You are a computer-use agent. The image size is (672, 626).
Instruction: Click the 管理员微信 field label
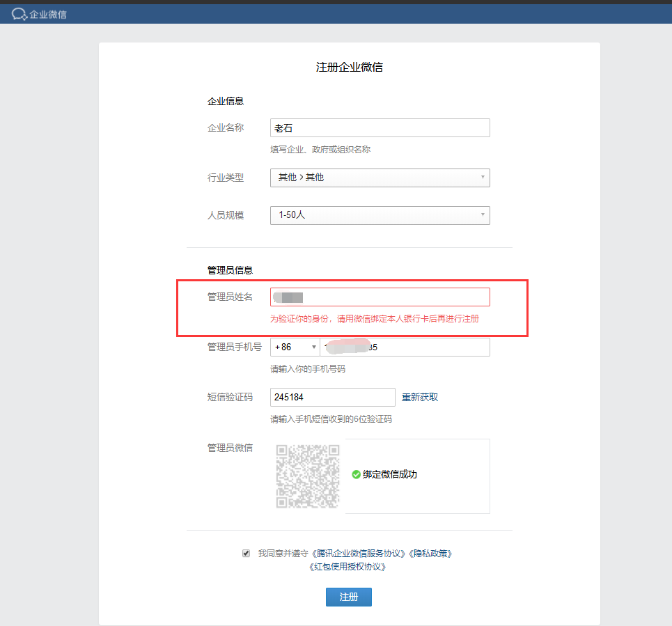click(x=230, y=448)
